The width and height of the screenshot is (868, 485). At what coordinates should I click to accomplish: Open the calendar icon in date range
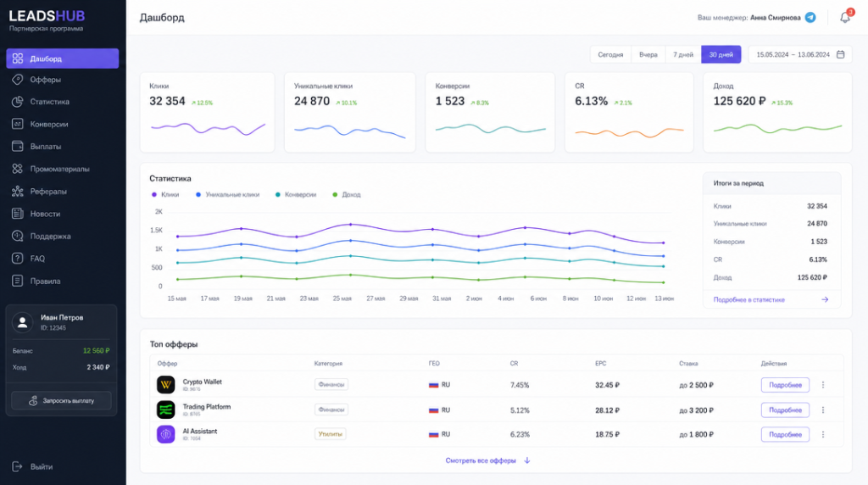(x=840, y=54)
